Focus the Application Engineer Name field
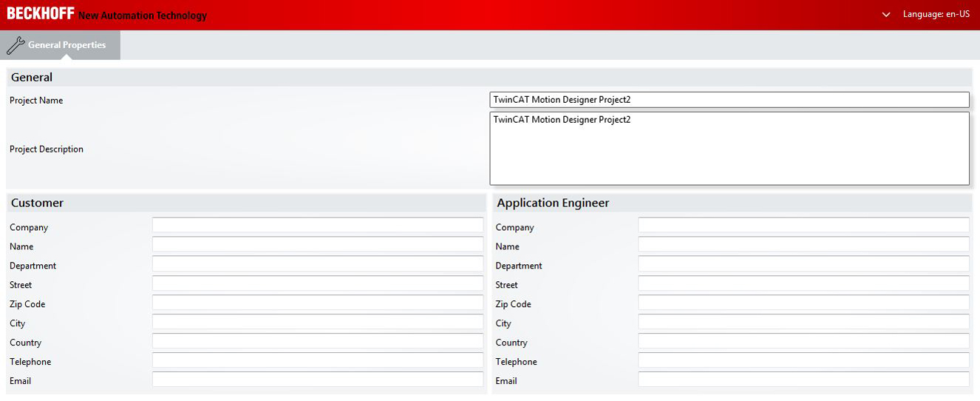This screenshot has height=401, width=980. tap(804, 244)
